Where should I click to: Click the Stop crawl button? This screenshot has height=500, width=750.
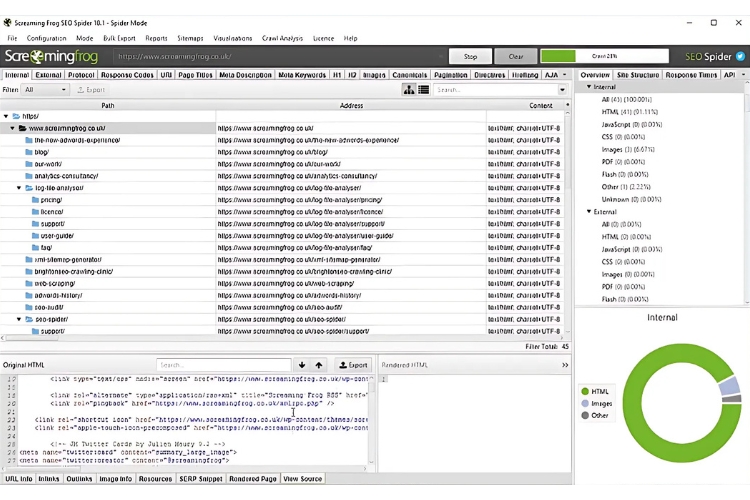click(x=470, y=56)
